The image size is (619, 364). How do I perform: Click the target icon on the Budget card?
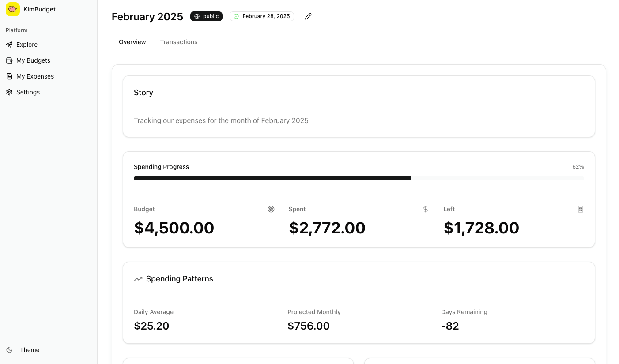tap(271, 209)
